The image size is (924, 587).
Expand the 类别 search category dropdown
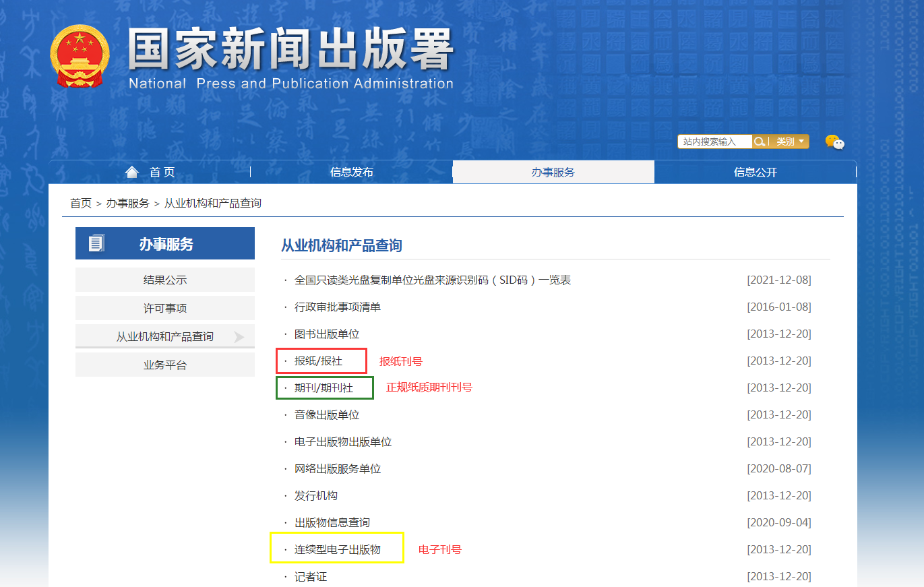coord(791,142)
